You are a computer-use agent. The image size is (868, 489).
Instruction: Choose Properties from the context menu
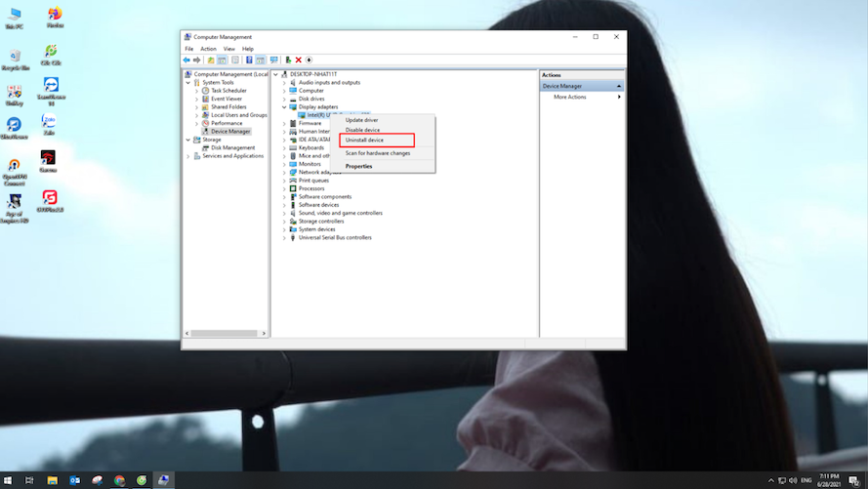(x=383, y=167)
